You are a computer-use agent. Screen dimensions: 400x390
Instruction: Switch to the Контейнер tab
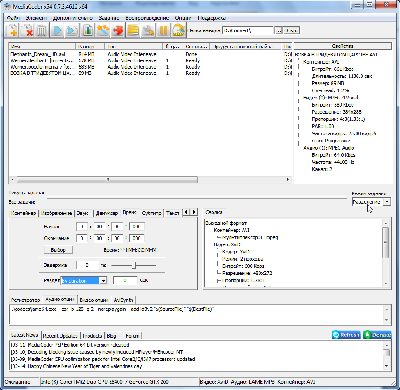click(23, 213)
